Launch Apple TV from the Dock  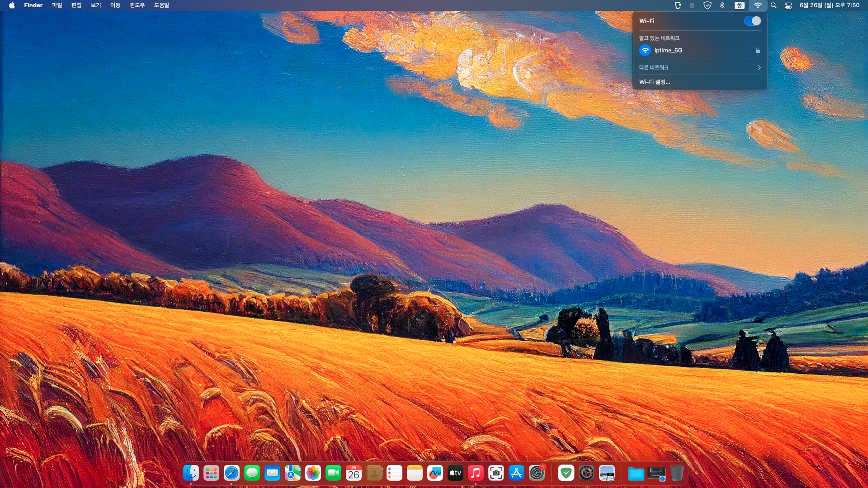[x=455, y=473]
